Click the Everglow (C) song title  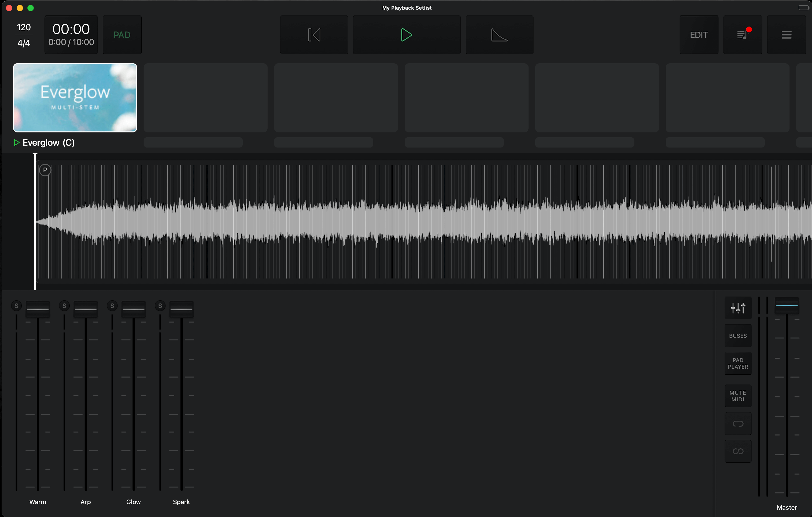click(49, 143)
